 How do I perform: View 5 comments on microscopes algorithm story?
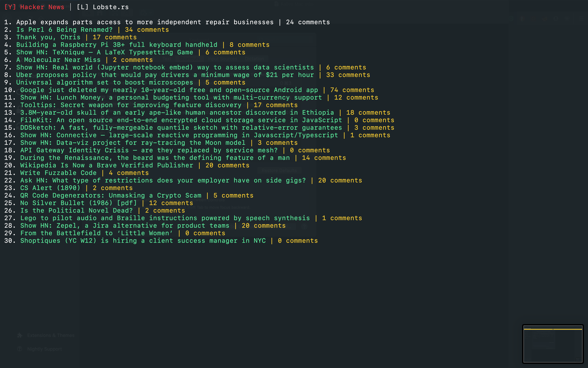[225, 83]
